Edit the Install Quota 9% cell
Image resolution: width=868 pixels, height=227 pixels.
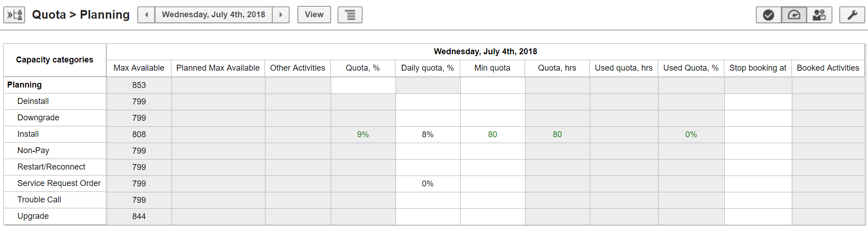[363, 134]
